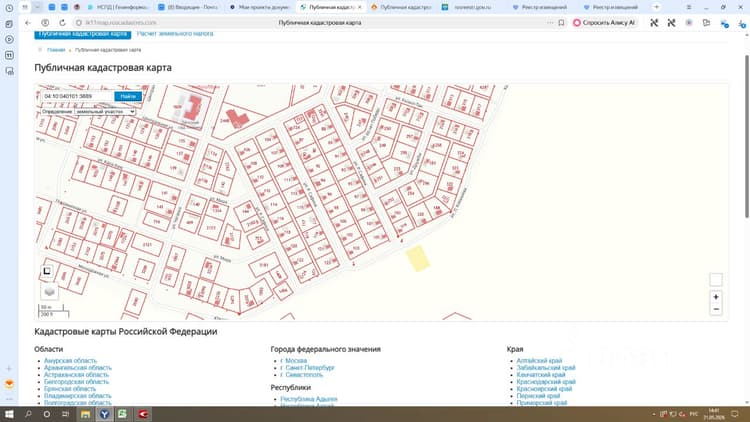Open Пермский край link

click(538, 396)
